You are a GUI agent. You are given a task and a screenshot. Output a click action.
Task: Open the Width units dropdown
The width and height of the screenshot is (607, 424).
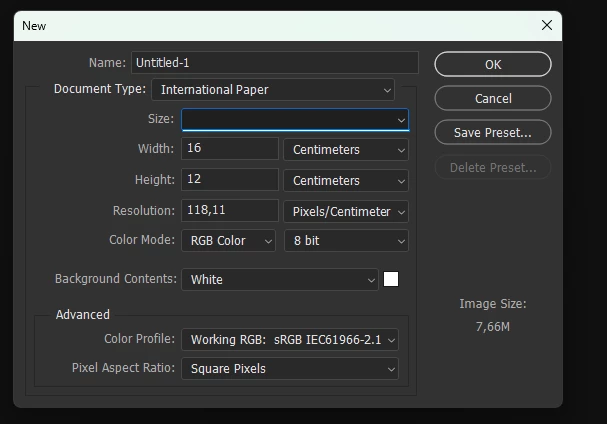[346, 149]
